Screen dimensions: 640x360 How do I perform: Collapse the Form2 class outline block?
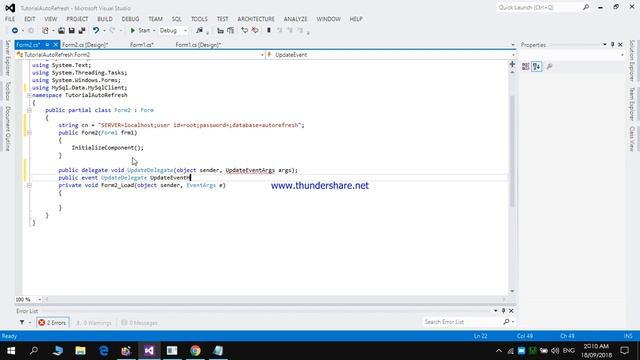click(x=29, y=110)
